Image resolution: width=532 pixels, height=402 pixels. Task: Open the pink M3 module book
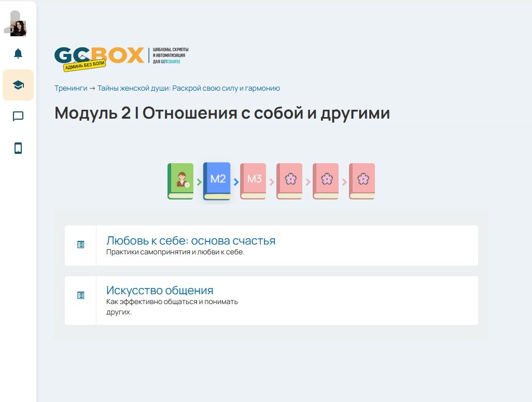point(253,181)
